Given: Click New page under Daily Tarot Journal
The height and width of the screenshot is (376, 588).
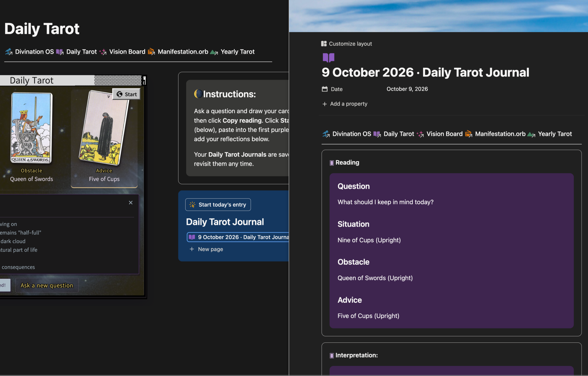Looking at the screenshot, I should (206, 249).
